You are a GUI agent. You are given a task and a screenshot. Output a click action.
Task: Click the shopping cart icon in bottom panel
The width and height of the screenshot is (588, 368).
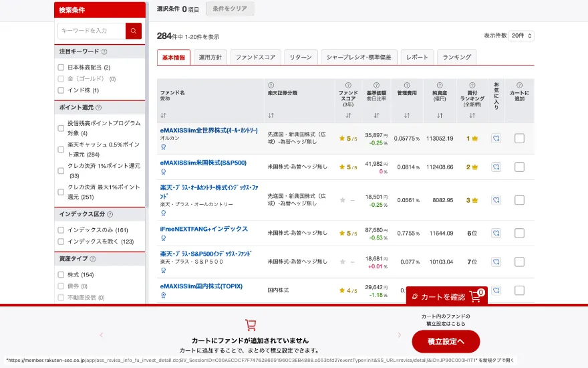pyautogui.click(x=251, y=325)
